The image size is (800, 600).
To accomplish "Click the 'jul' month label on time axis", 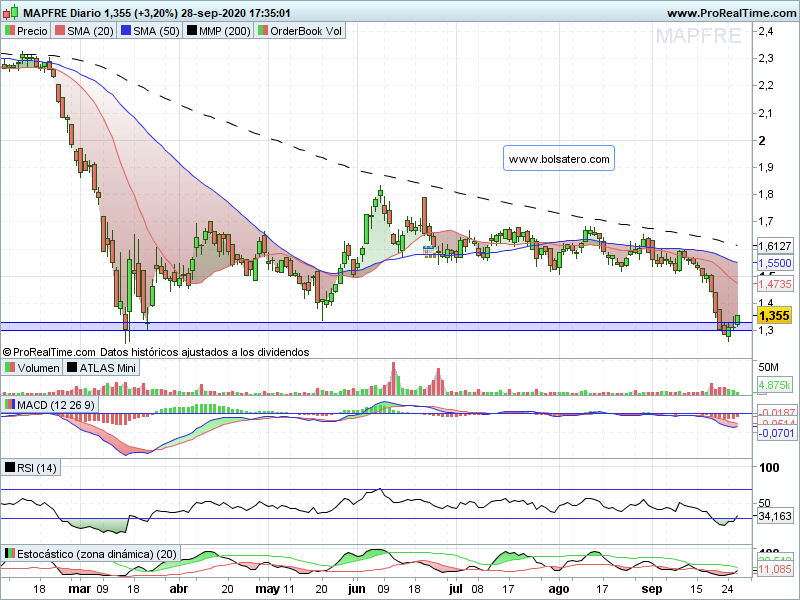I will (456, 589).
